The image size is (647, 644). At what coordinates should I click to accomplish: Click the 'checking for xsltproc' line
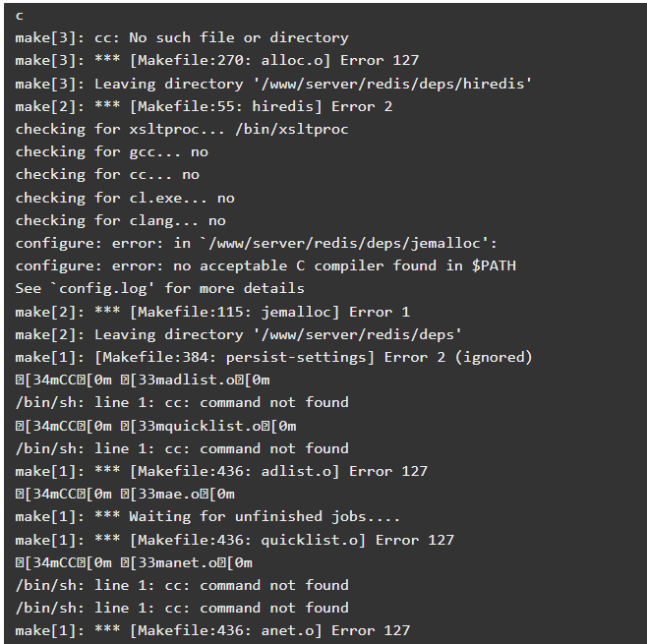182,129
